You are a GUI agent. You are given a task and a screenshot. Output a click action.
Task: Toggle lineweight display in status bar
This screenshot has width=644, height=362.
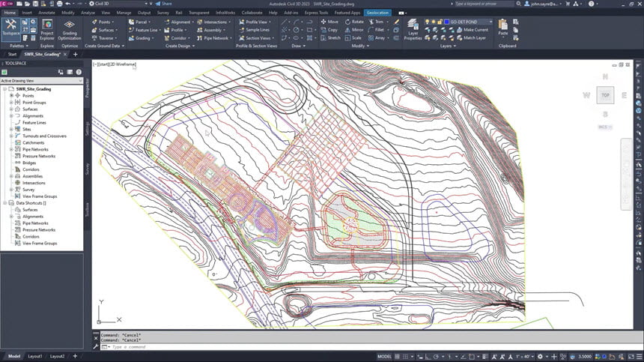(485, 357)
